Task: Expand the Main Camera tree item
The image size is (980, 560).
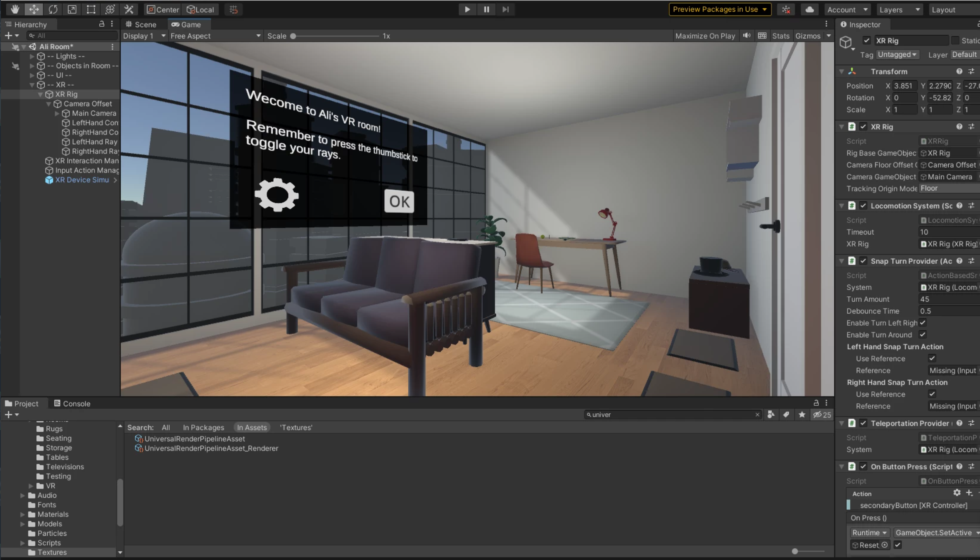Action: coord(57,113)
